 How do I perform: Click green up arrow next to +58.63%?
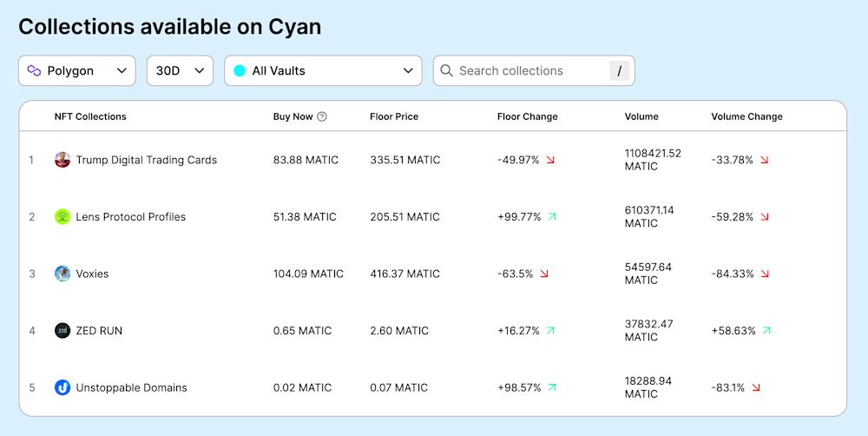point(766,331)
